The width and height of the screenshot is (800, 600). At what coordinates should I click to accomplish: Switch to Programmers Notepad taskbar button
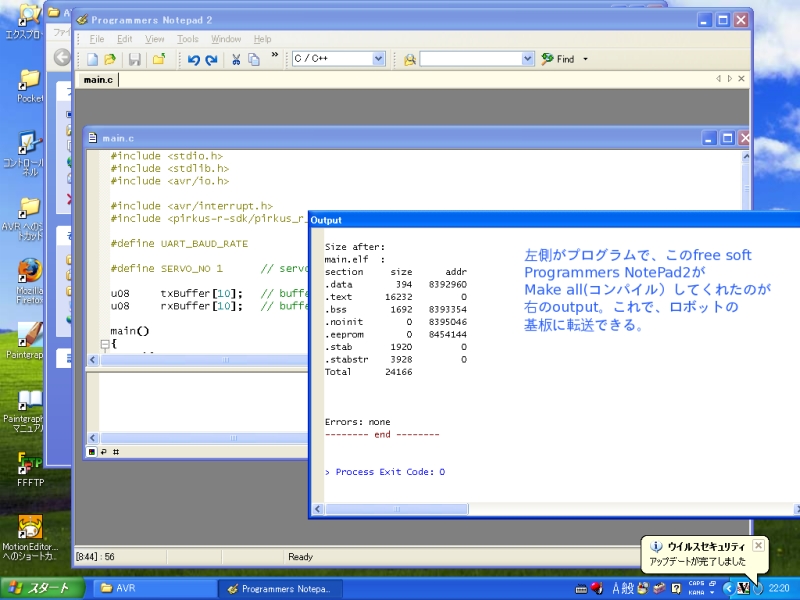(280, 588)
